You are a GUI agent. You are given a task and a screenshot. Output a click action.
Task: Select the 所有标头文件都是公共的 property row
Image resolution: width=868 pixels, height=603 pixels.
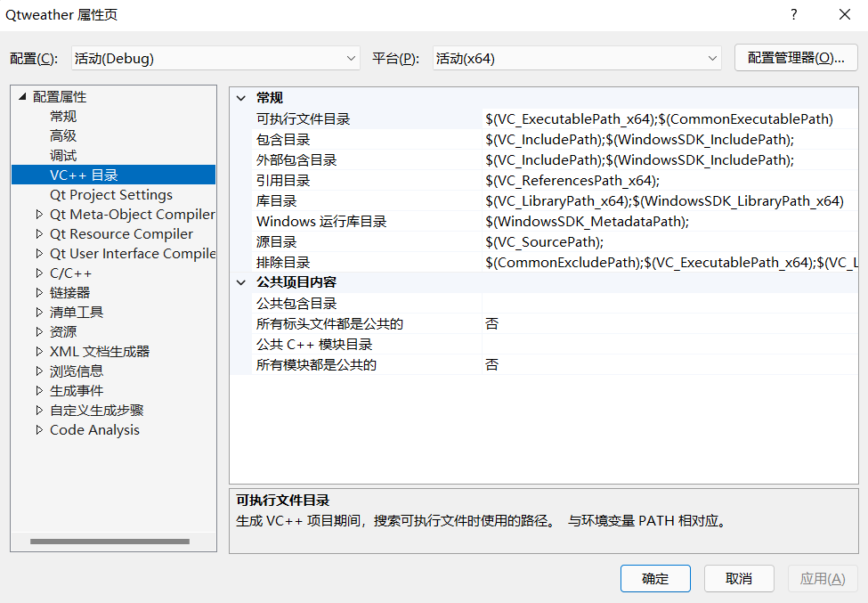click(x=556, y=324)
